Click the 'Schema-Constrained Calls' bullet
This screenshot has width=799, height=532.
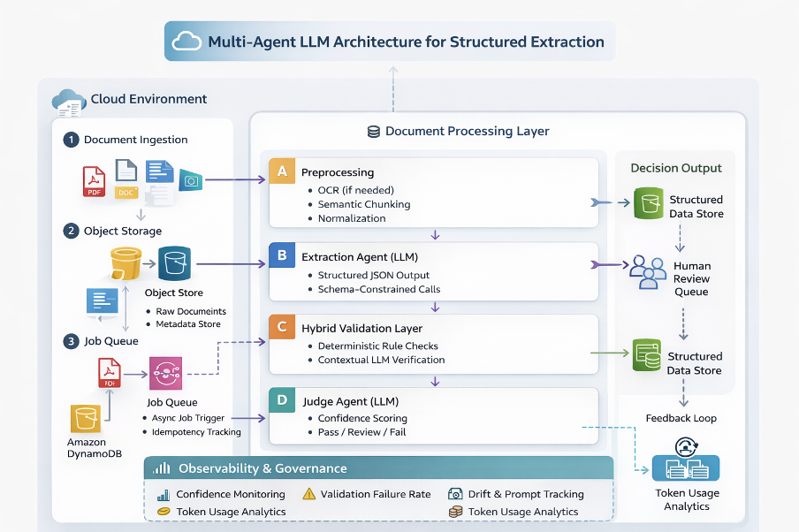379,289
